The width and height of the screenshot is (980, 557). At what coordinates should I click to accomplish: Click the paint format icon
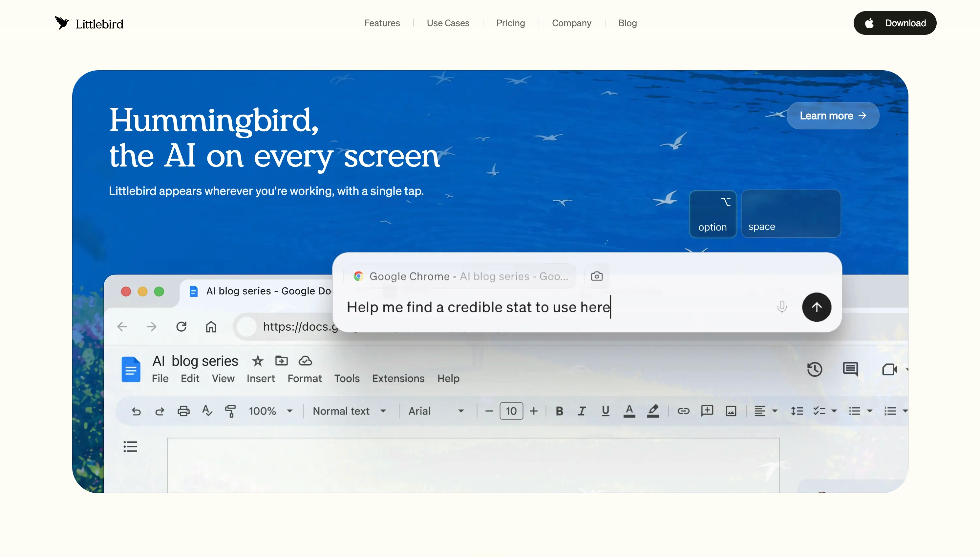(230, 411)
